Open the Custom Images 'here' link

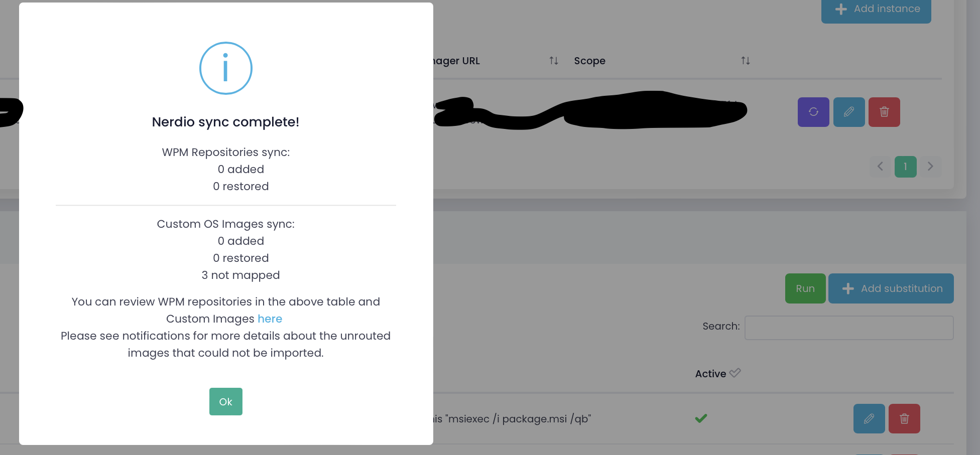(270, 319)
